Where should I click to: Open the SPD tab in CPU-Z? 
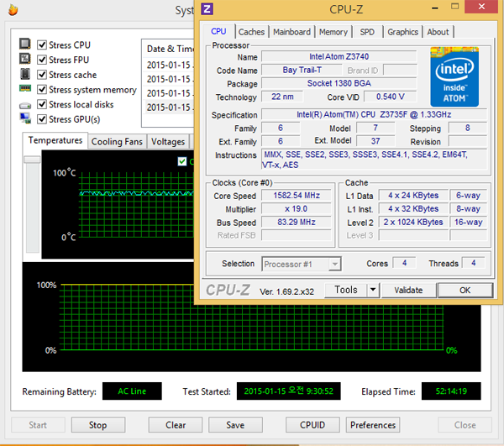pos(367,32)
